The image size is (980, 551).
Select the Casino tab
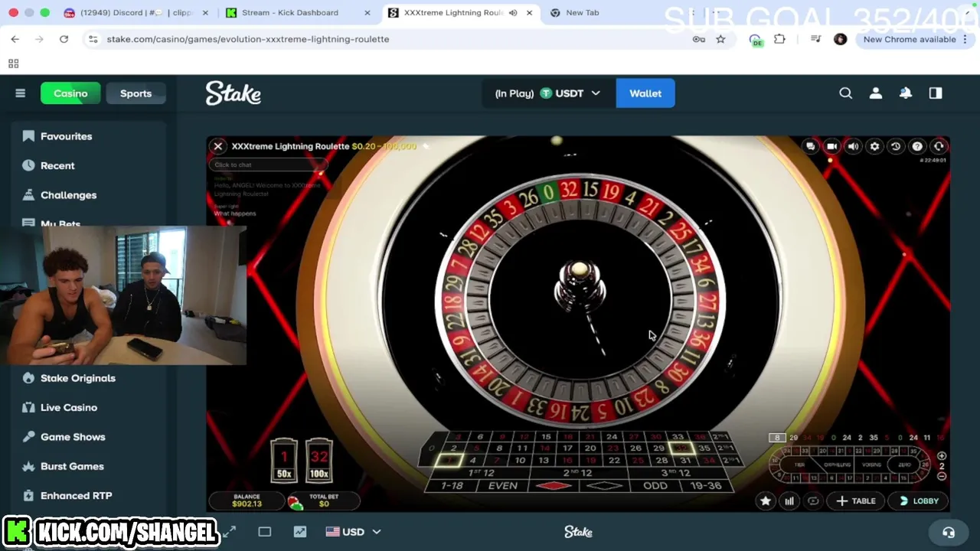tap(70, 93)
